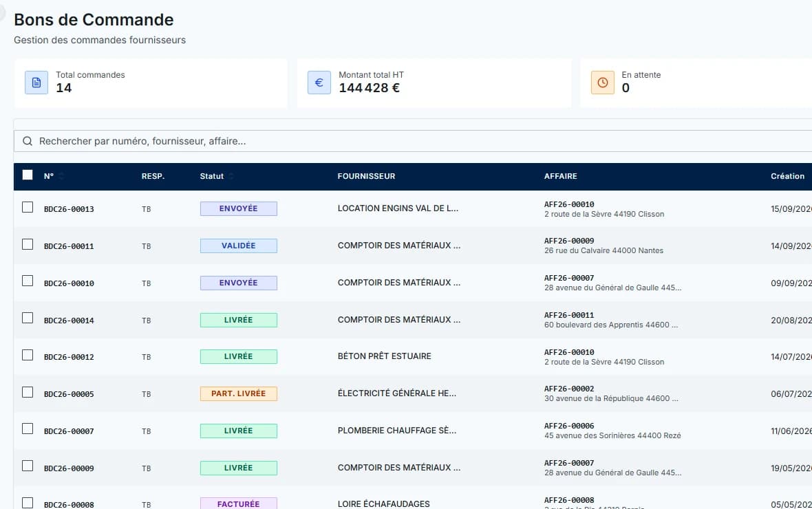Click AFF26-00002 affaire reference
Screen dimensions: 812x509
pos(569,389)
